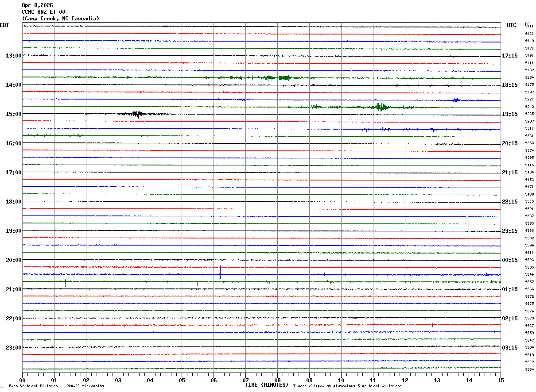Click the 17:15 UTC time label
Viewport: 536px width, 392px height.
[x=509, y=56]
